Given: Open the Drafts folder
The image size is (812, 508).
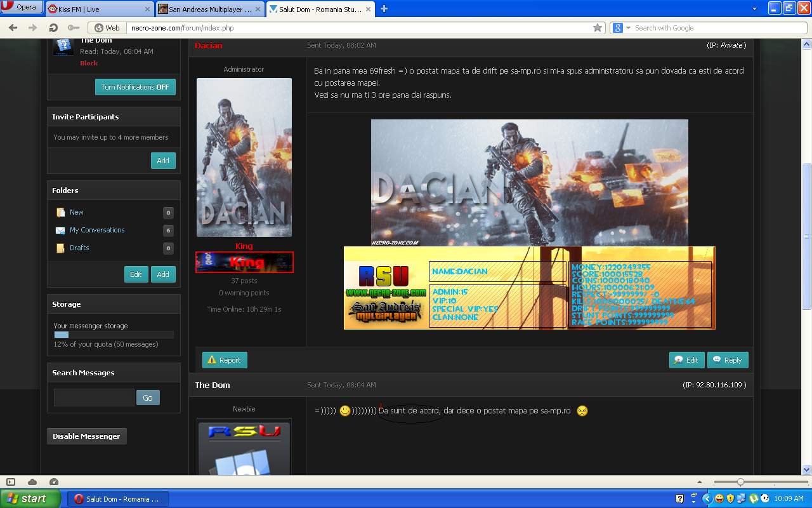Looking at the screenshot, I should point(79,248).
